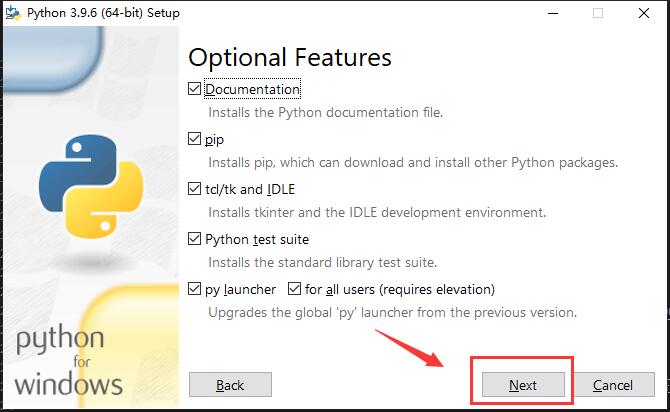The image size is (670, 412).
Task: Uncheck for all users (requires elevation)
Action: pos(295,289)
